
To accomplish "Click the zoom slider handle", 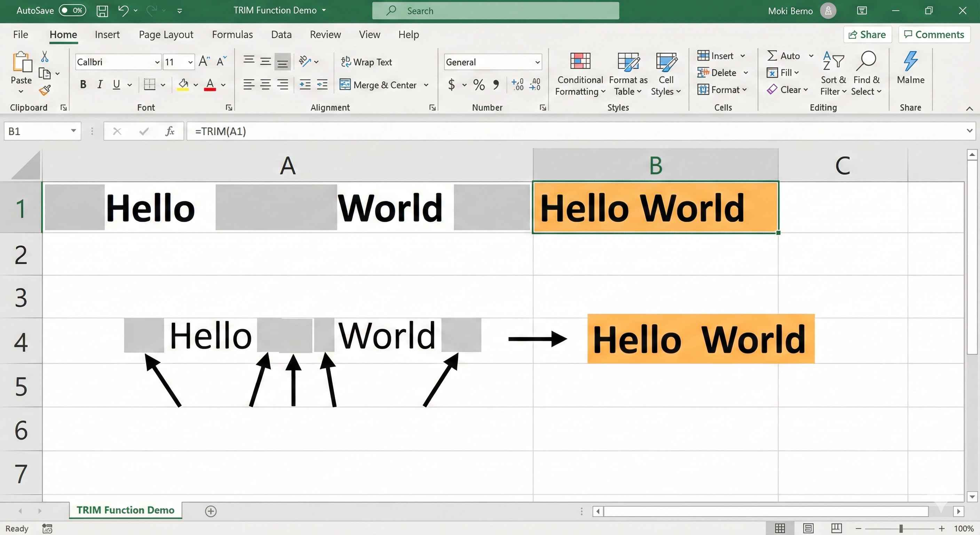I will click(901, 528).
